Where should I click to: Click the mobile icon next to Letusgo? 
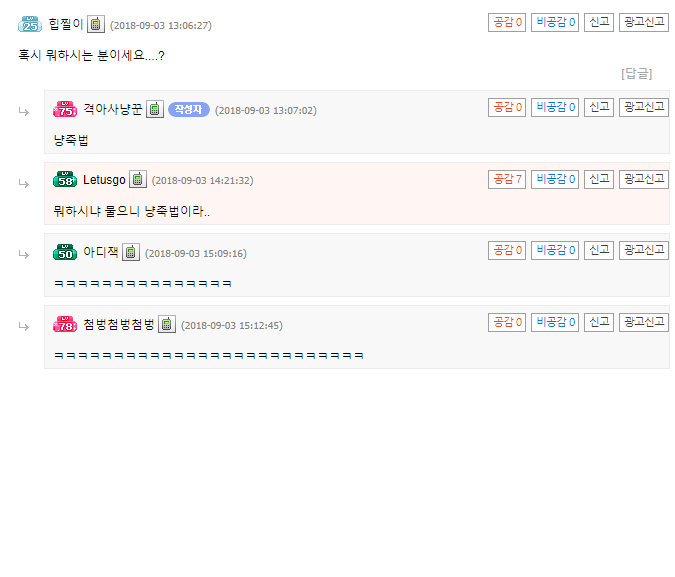click(138, 180)
